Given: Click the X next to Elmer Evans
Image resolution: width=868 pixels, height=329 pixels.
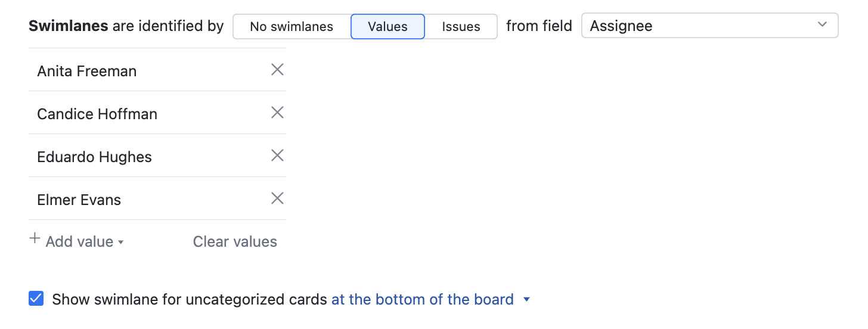Looking at the screenshot, I should point(277,199).
